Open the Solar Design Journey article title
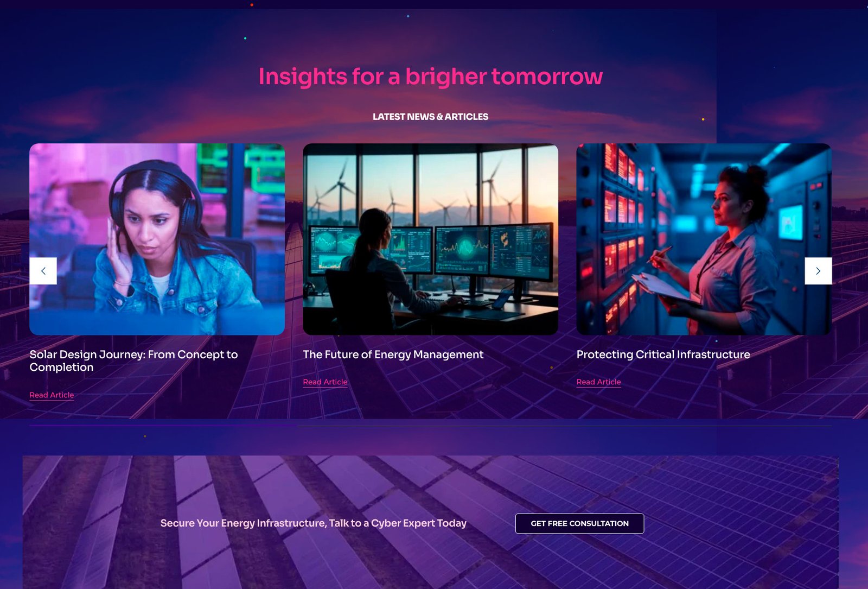This screenshot has width=868, height=589. 133,361
